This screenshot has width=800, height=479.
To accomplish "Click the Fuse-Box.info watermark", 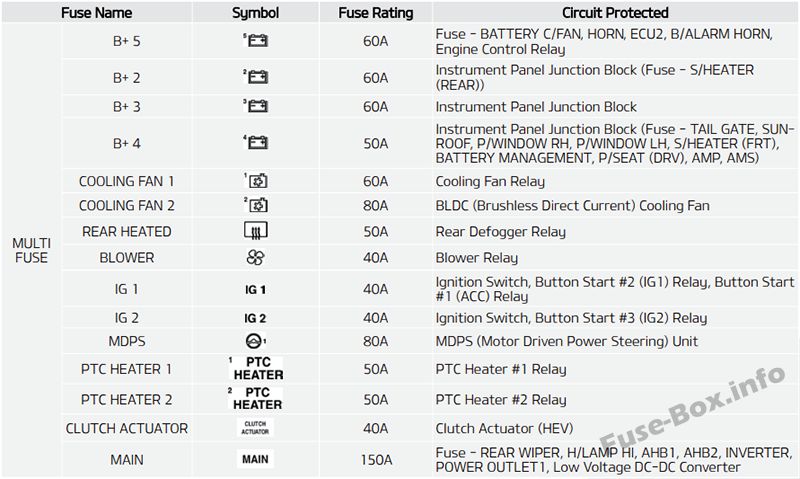I will (x=692, y=409).
